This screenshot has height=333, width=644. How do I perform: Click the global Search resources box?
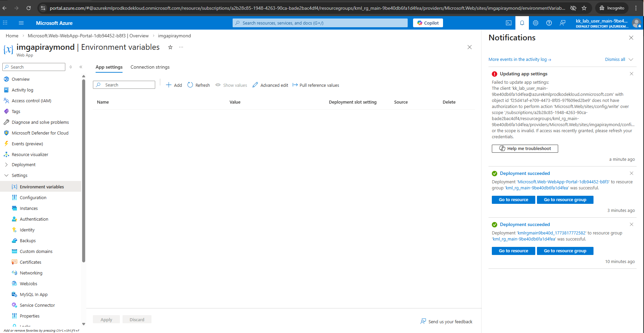click(x=320, y=23)
